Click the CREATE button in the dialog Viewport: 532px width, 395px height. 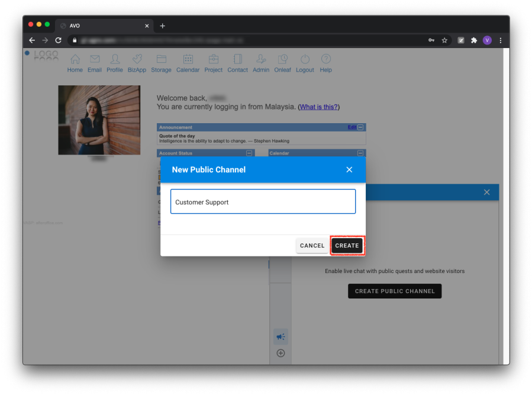pos(347,246)
